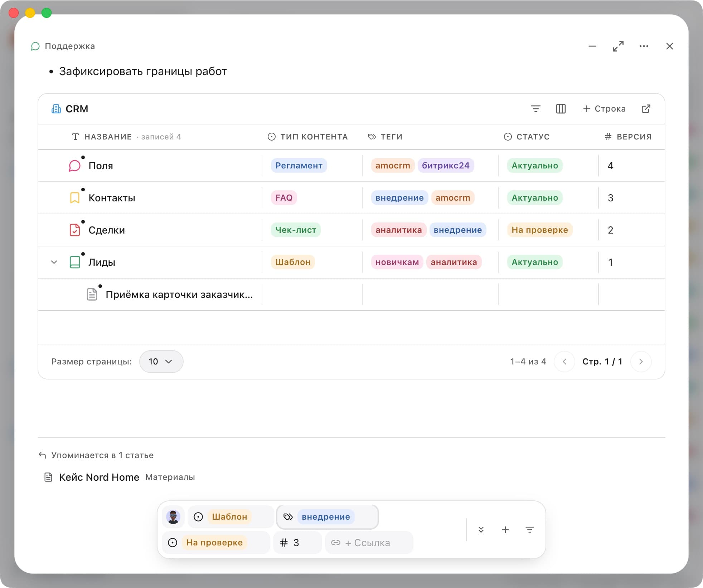Click the На проверке status in Сделки row

pos(540,230)
